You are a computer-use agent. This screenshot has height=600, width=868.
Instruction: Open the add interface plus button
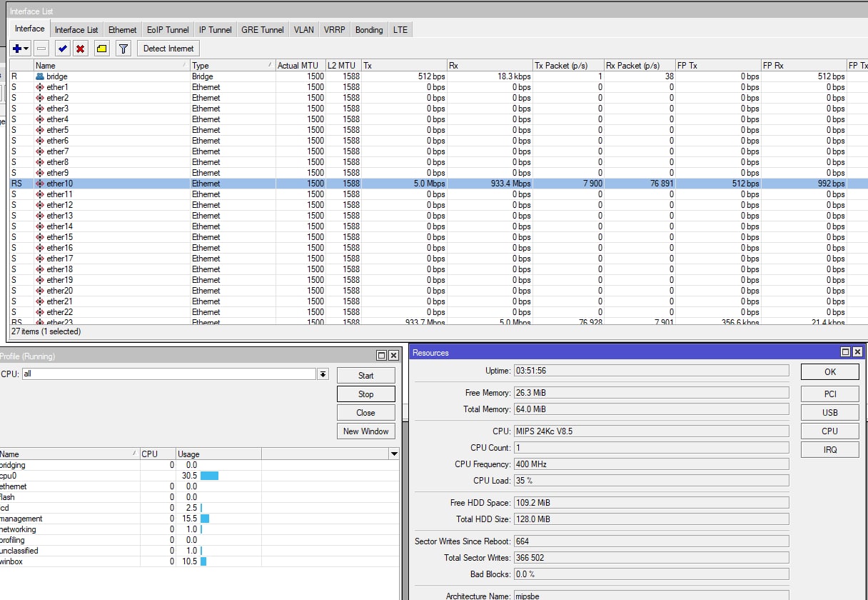[21, 49]
